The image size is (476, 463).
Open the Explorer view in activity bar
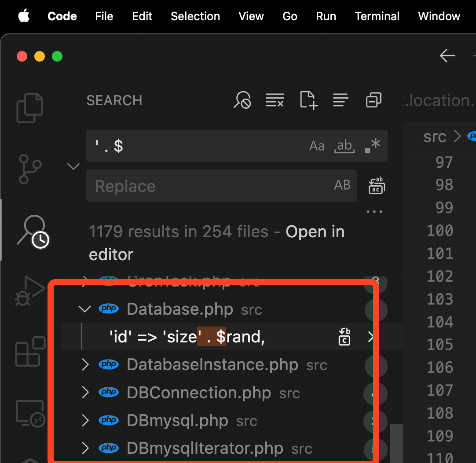point(29,108)
